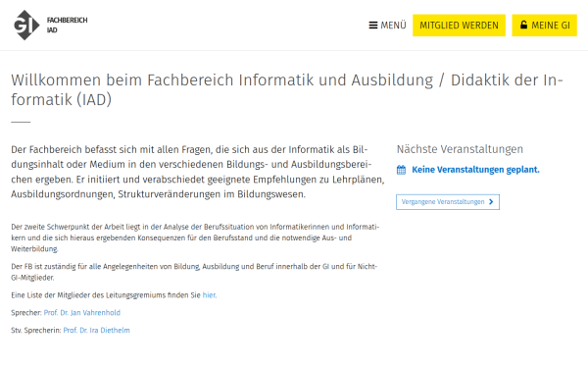Open Vergangene Veranstaltungen button
The height and width of the screenshot is (368, 588).
point(448,202)
